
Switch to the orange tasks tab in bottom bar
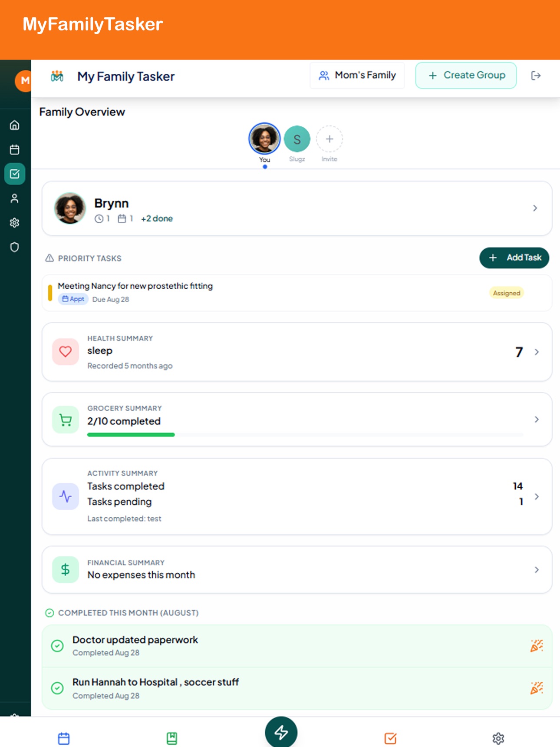pyautogui.click(x=390, y=738)
